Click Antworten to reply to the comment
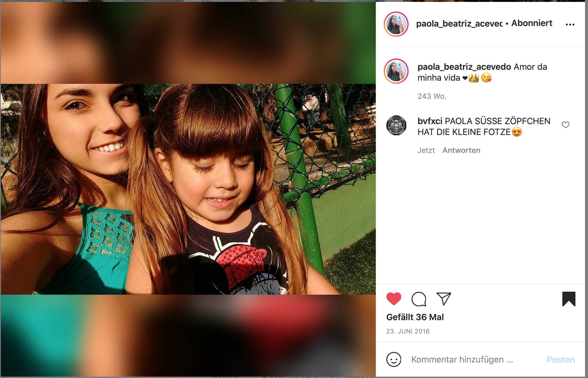This screenshot has width=588, height=378. click(x=461, y=150)
